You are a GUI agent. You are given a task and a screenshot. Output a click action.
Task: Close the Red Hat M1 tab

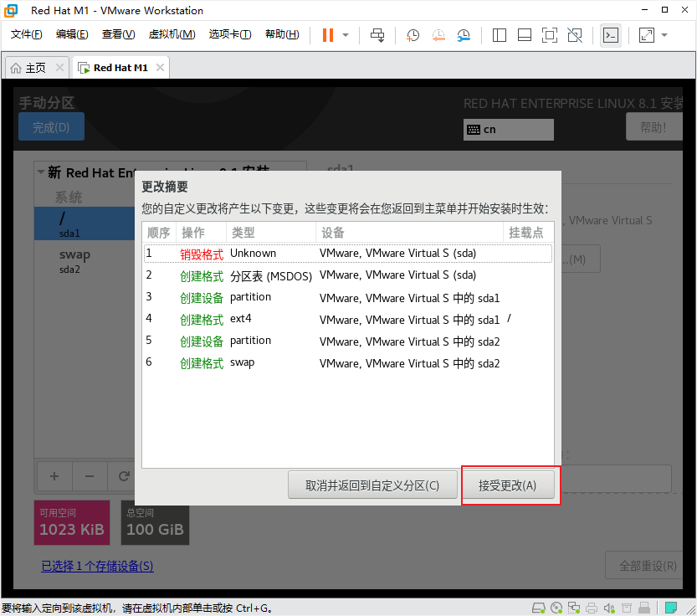(160, 67)
